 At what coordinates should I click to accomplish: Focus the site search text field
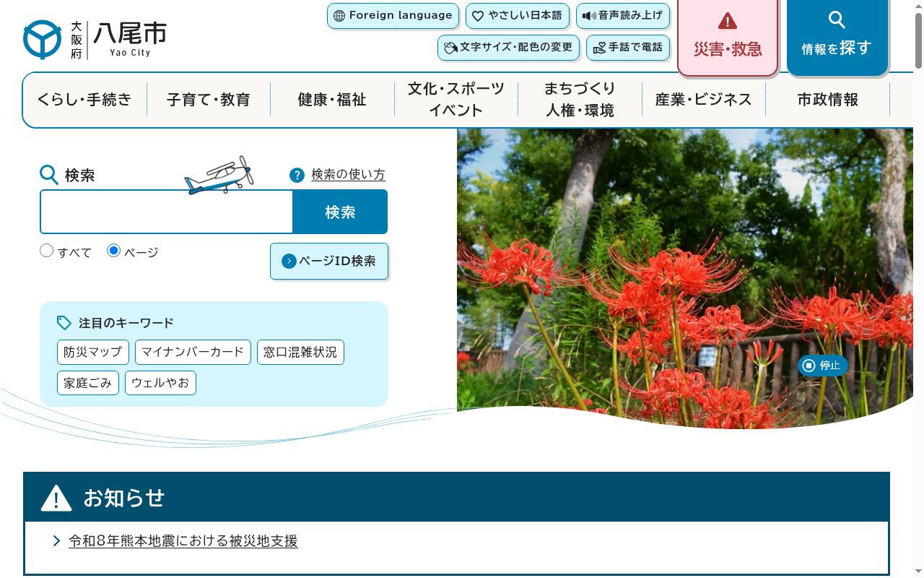[x=167, y=212]
